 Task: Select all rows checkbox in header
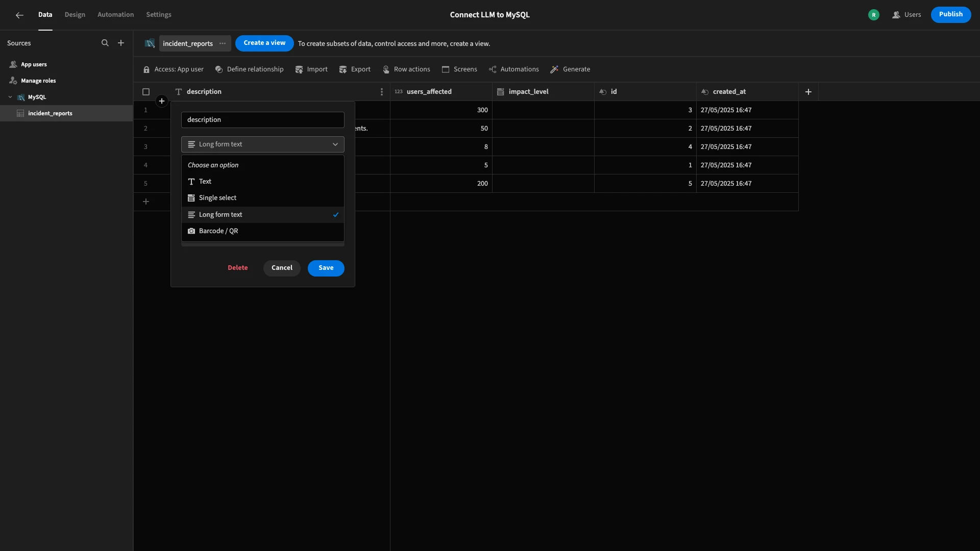(x=146, y=92)
